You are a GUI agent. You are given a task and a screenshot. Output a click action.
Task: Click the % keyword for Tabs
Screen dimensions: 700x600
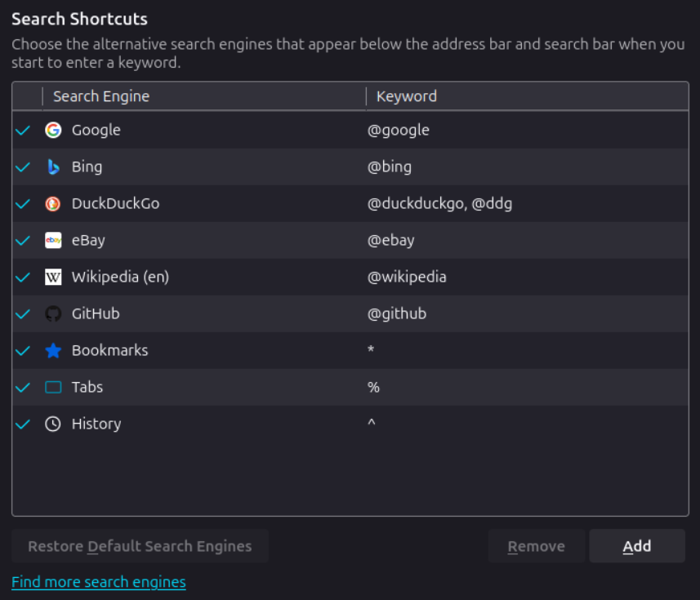(373, 387)
